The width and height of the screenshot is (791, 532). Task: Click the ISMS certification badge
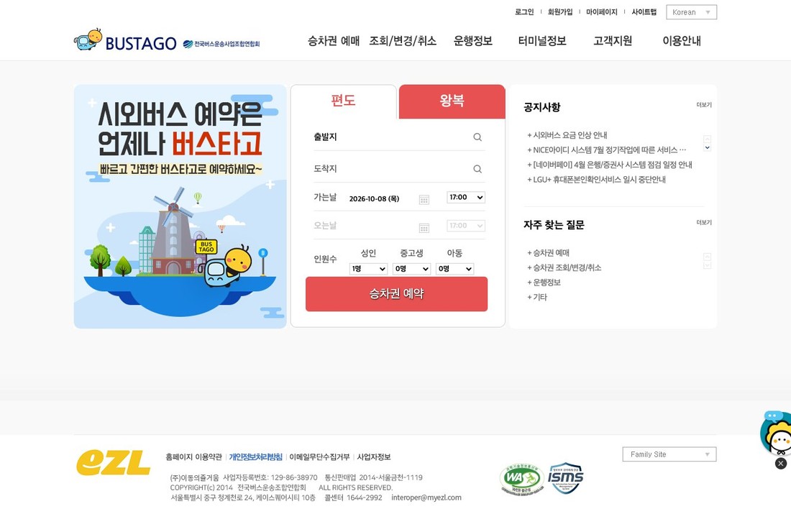565,477
